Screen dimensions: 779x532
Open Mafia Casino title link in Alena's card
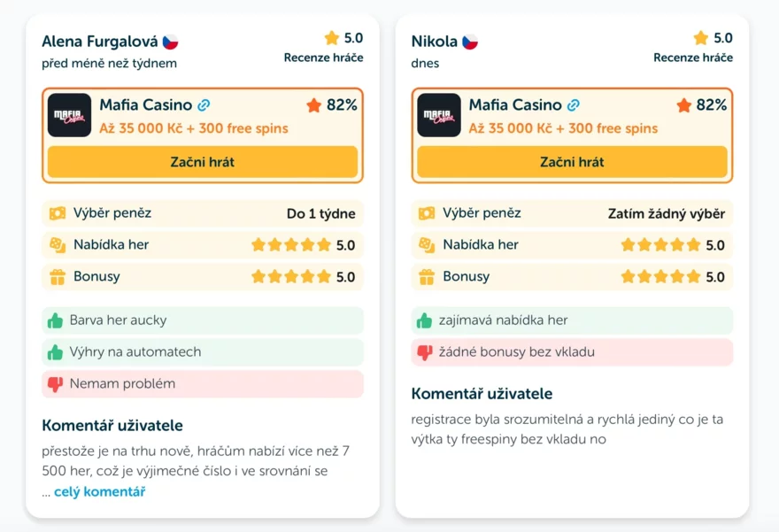145,105
